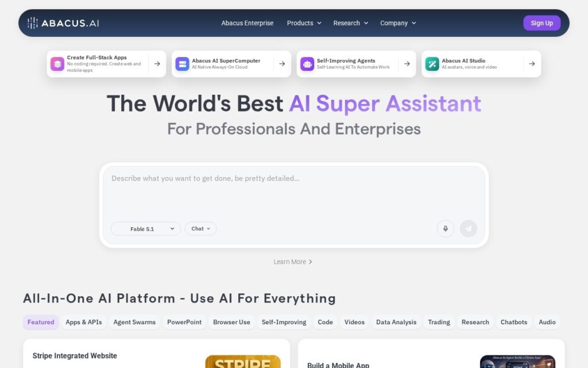
Task: Open the Learn More link
Action: pos(293,262)
